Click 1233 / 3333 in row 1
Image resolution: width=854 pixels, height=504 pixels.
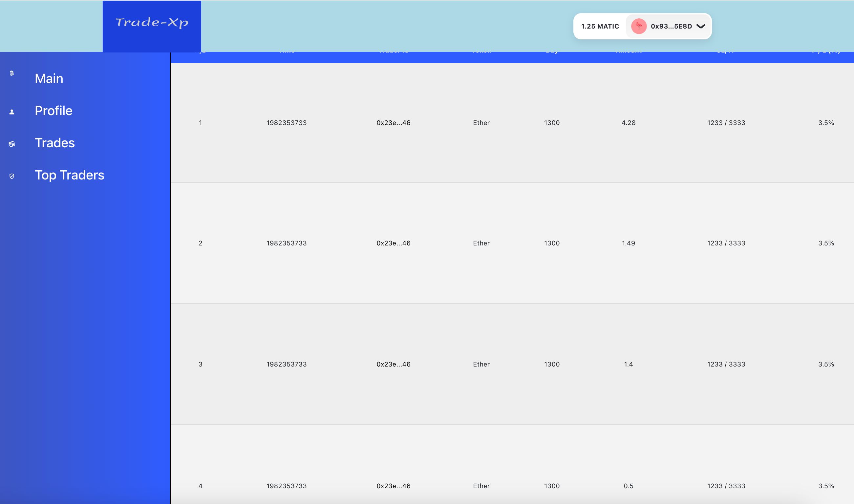726,123
